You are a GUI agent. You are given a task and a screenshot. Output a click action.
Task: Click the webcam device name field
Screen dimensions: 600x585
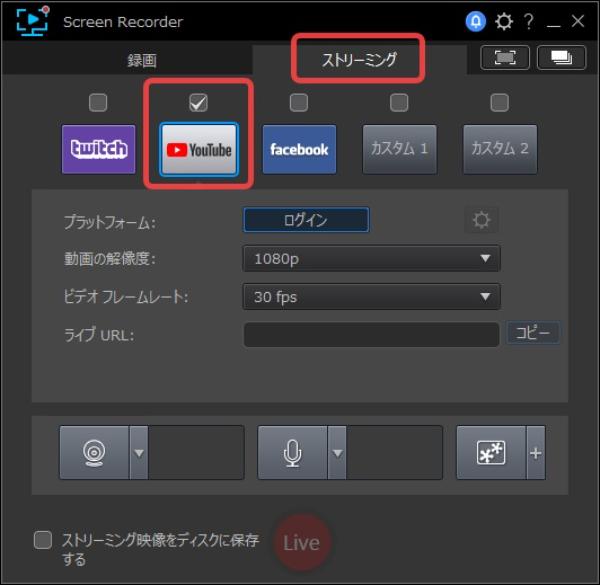(x=196, y=453)
